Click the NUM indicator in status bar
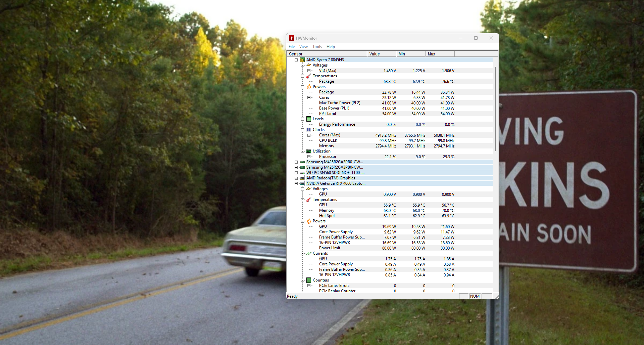Viewport: 644px width, 345px height. [475, 296]
